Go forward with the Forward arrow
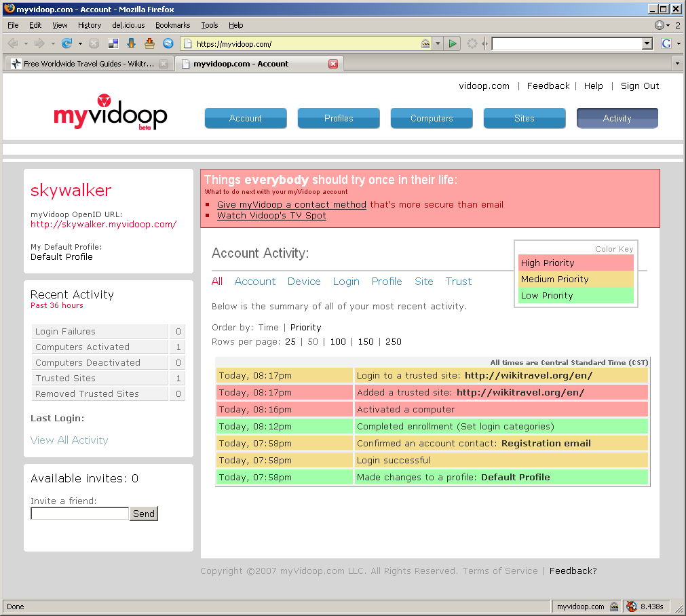The width and height of the screenshot is (686, 616). (x=39, y=43)
